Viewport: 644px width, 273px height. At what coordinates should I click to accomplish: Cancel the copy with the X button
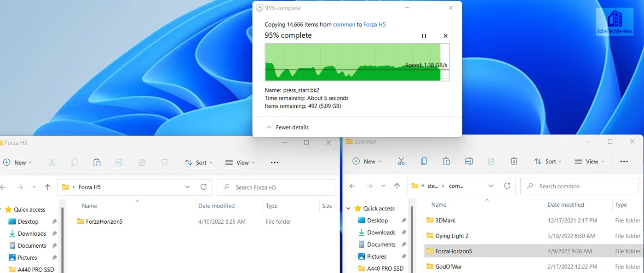[445, 36]
